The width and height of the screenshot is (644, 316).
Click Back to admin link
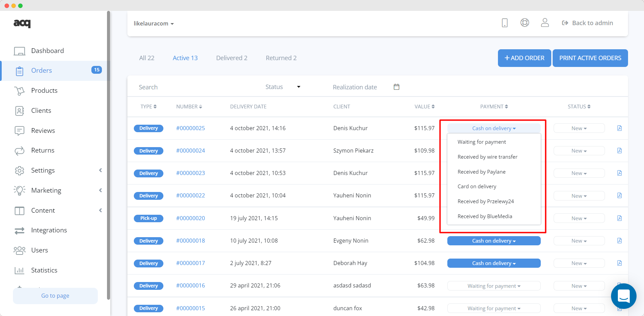click(588, 23)
